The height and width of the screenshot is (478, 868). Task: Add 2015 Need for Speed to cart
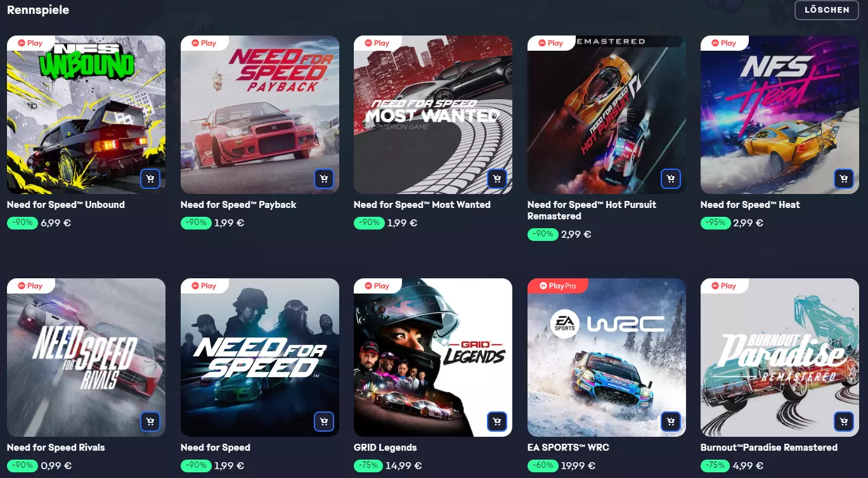pyautogui.click(x=324, y=422)
